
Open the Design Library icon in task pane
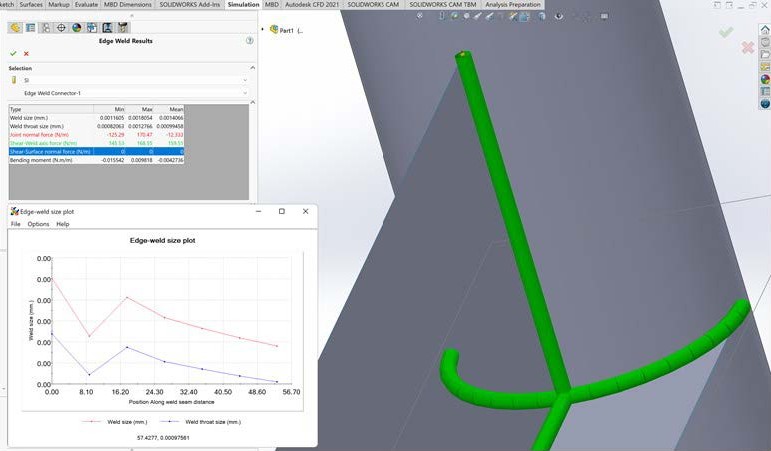[x=765, y=42]
